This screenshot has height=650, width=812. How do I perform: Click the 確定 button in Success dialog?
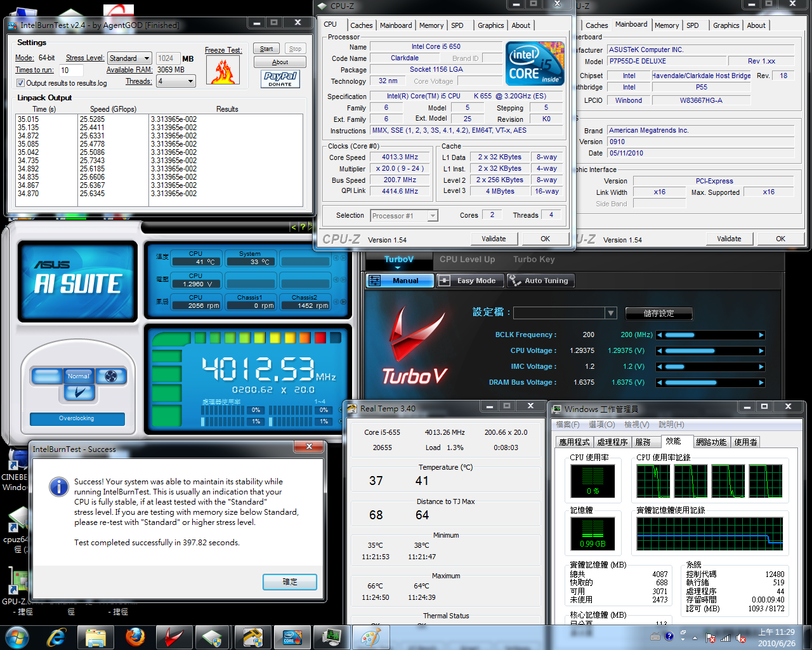(x=290, y=581)
